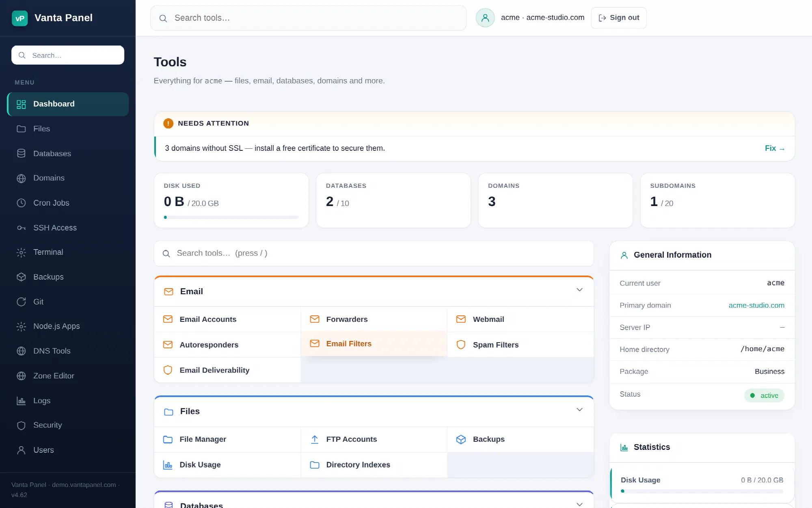
Task: Open Domains in the sidebar menu
Action: coord(68,178)
